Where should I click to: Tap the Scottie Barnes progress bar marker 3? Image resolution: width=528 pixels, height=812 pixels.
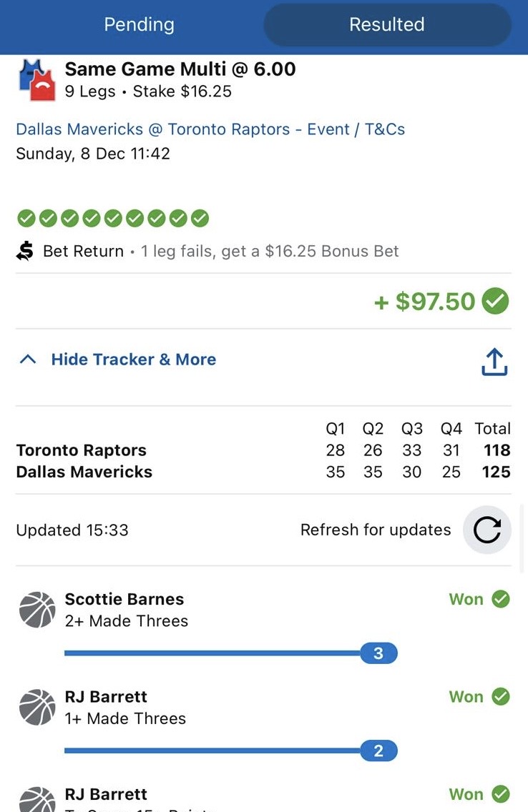tap(378, 653)
